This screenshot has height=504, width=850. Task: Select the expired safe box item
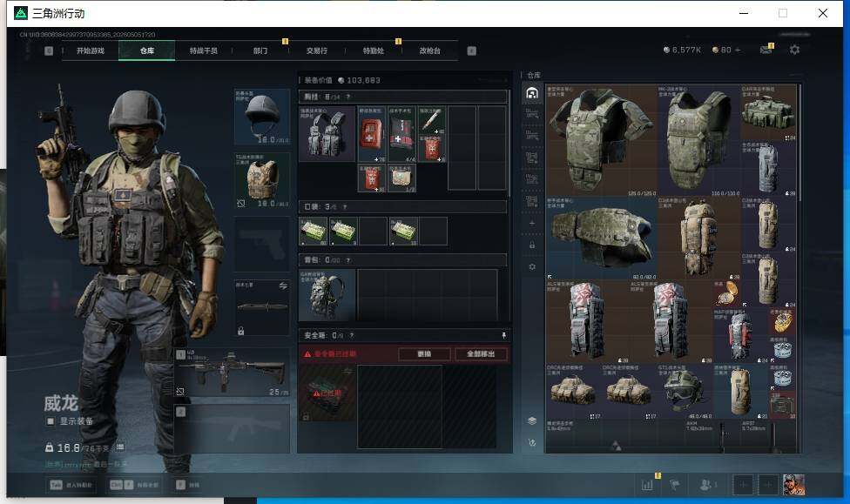327,393
